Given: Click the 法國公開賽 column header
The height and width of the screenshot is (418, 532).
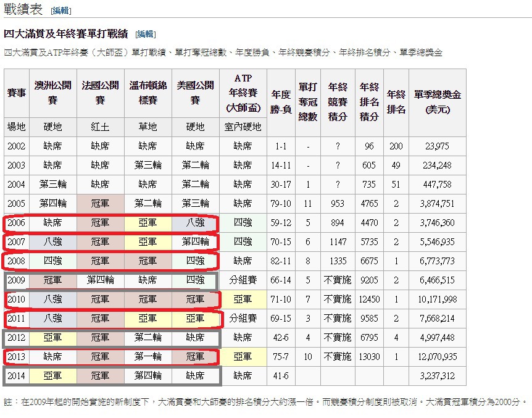Looking at the screenshot, I should pos(101,93).
